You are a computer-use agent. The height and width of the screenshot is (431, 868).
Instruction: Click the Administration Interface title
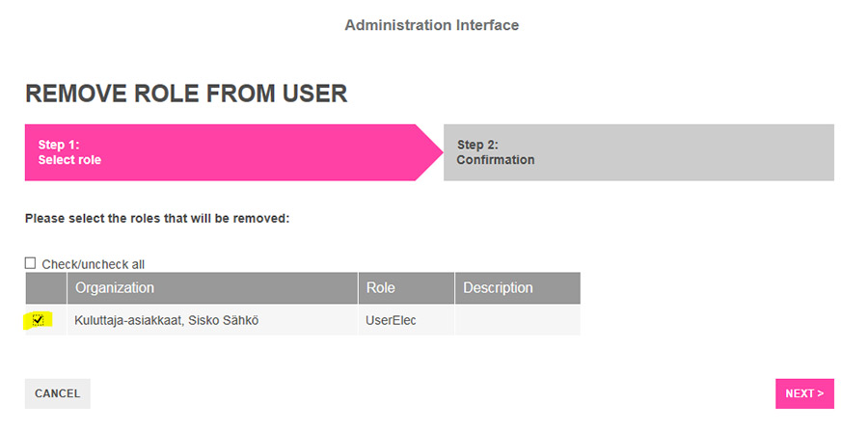(x=432, y=25)
